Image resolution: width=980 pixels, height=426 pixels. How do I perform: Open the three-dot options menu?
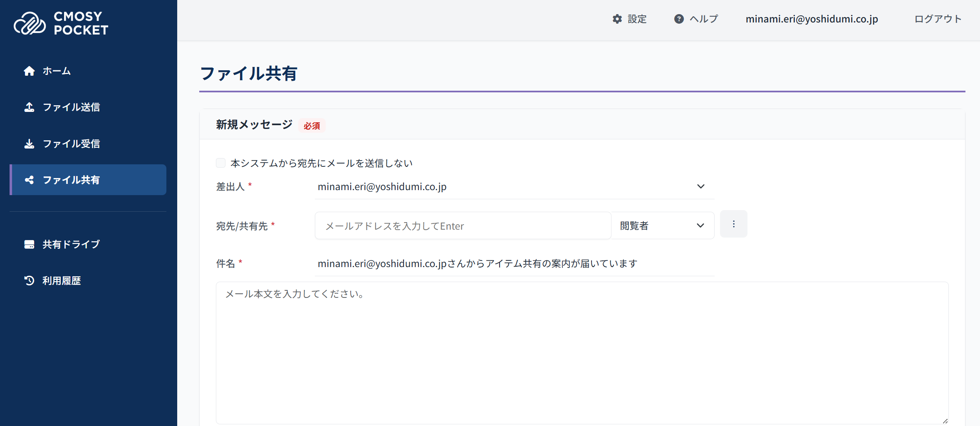coord(733,224)
